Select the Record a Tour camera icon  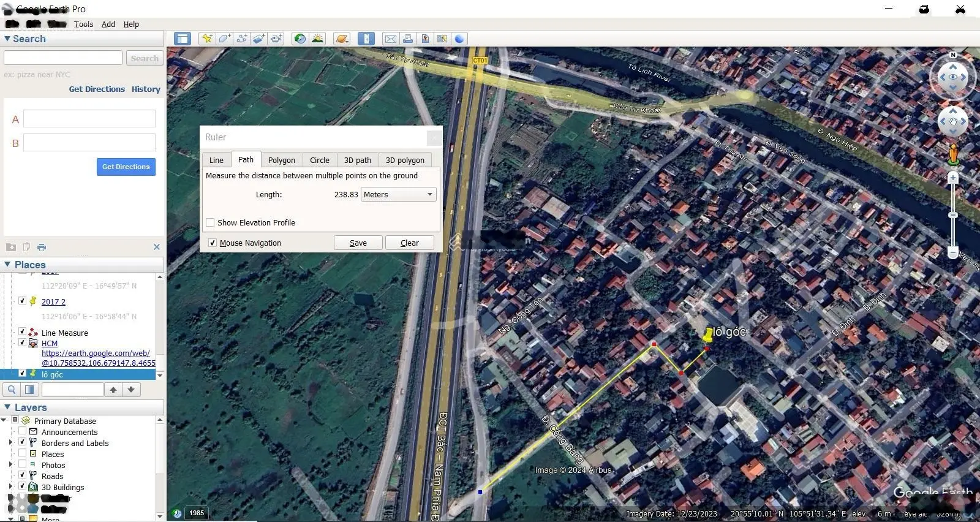click(277, 39)
